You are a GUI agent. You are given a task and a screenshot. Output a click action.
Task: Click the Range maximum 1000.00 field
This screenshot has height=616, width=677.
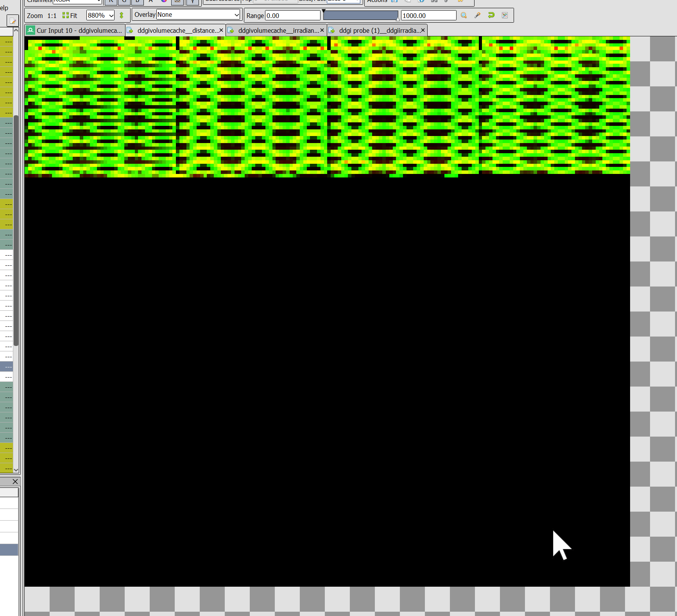coord(428,16)
